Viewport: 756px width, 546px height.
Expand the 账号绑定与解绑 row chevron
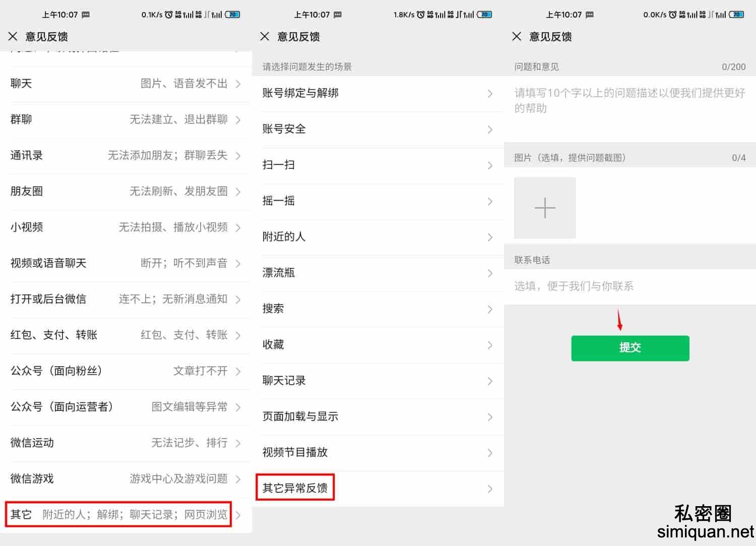tap(490, 93)
